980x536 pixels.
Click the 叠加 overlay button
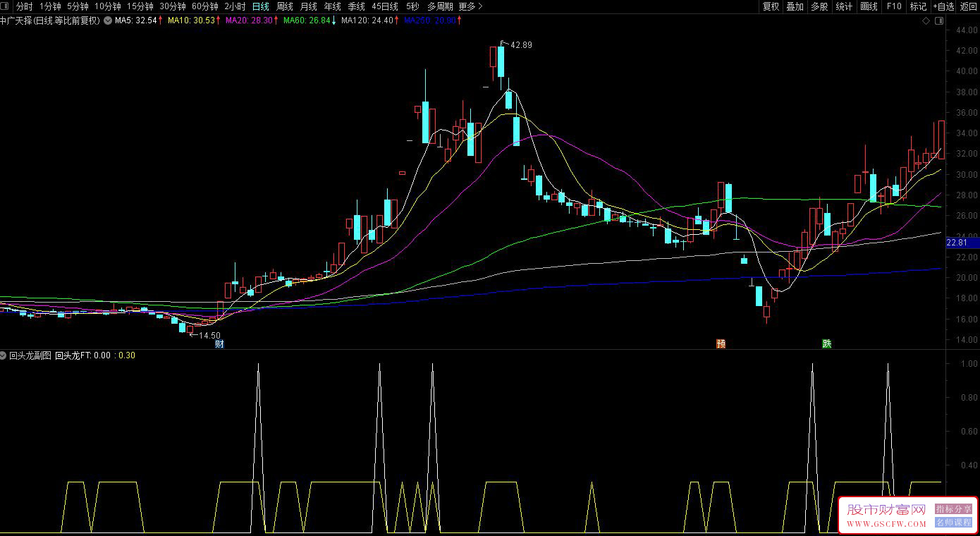coord(795,6)
